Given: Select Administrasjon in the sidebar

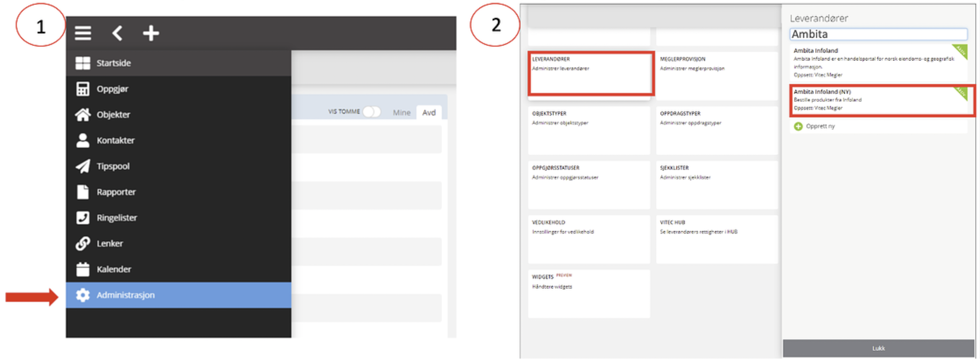Looking at the screenshot, I should point(178,295).
